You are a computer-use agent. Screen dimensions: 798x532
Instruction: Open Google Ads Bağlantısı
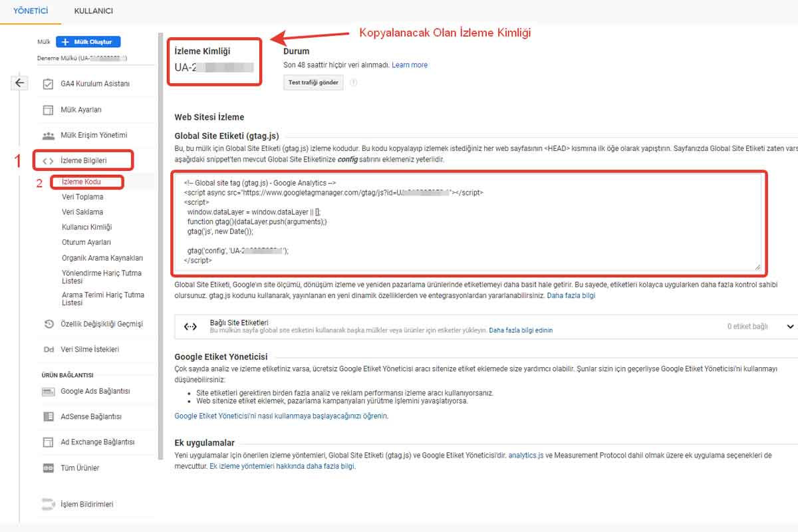click(95, 391)
